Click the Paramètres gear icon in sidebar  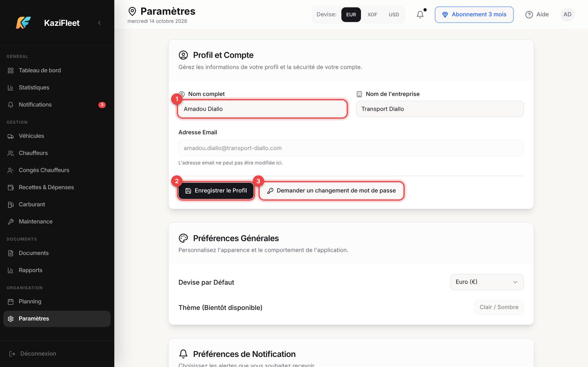click(11, 319)
